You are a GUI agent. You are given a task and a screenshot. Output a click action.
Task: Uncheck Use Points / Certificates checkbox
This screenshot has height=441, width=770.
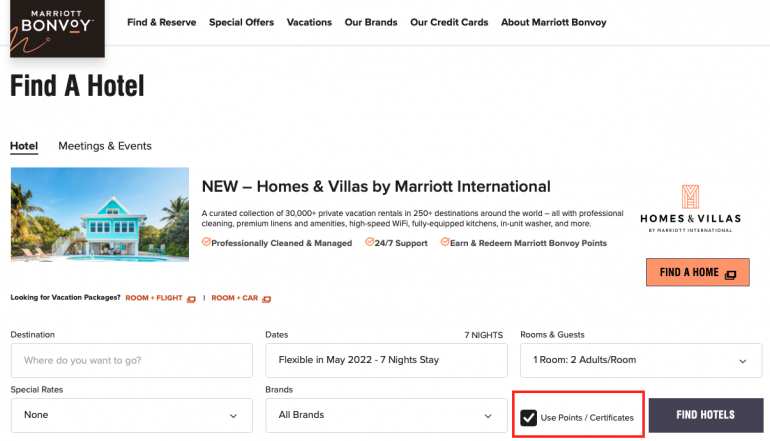528,416
